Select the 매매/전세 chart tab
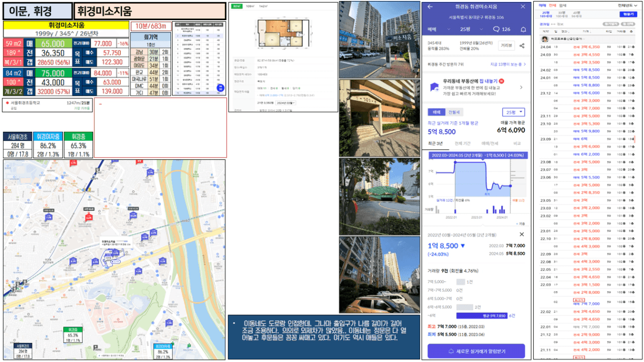Image resolution: width=644 pixels, height=362 pixels. 490,143
